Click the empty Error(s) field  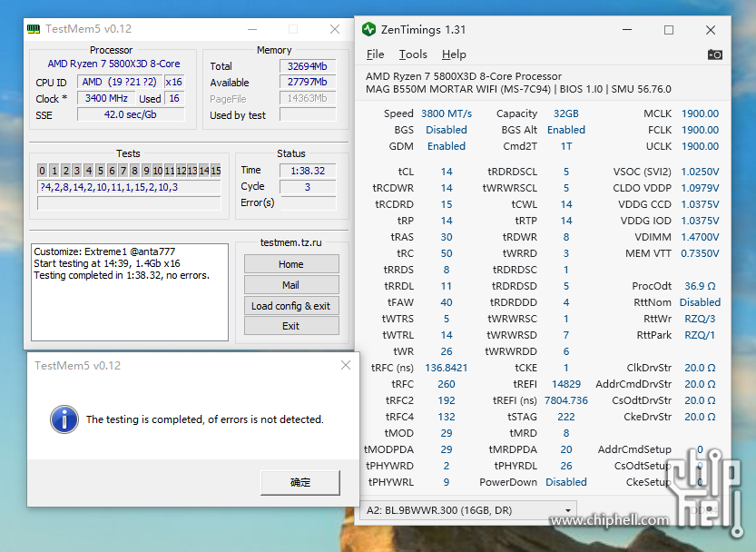coord(308,203)
